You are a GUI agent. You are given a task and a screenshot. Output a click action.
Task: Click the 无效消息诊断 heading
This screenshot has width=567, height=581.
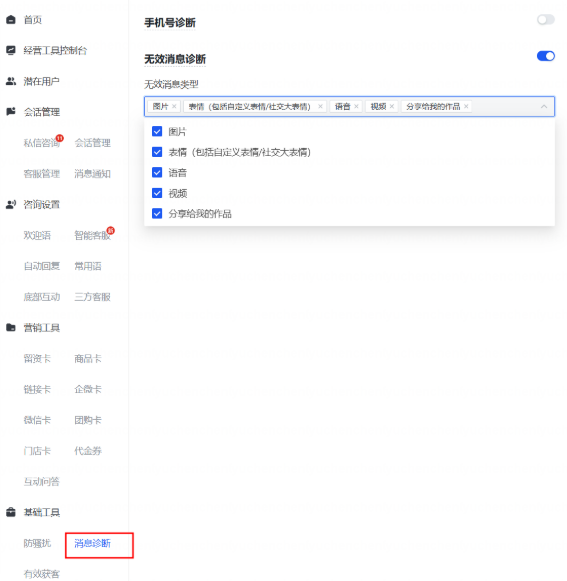175,59
